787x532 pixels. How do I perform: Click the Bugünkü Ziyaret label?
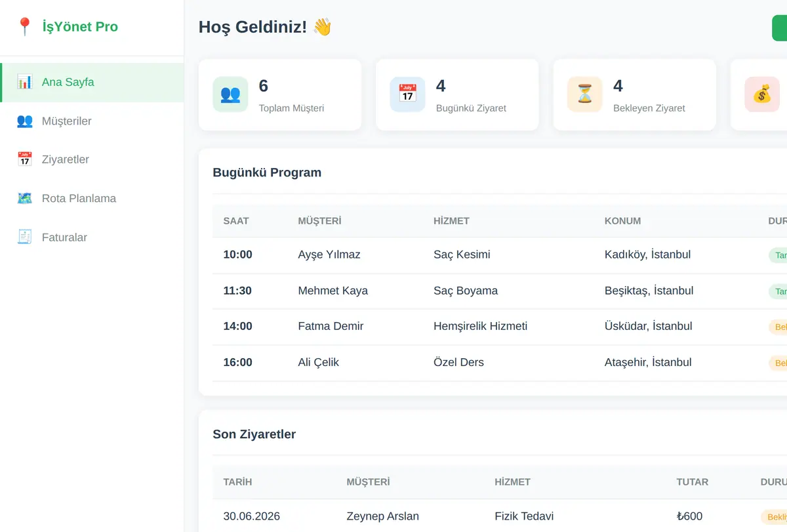pyautogui.click(x=471, y=108)
